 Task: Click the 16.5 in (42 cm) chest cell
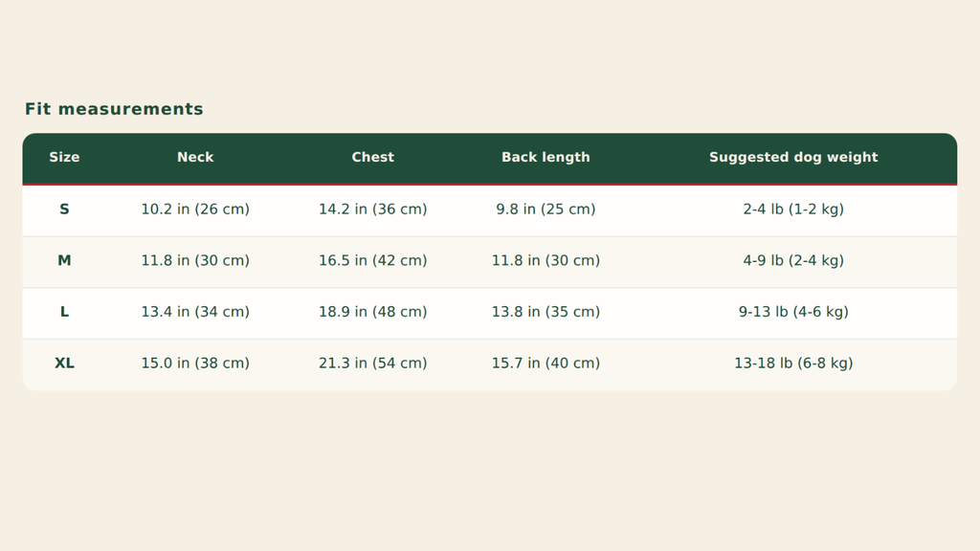pos(372,260)
